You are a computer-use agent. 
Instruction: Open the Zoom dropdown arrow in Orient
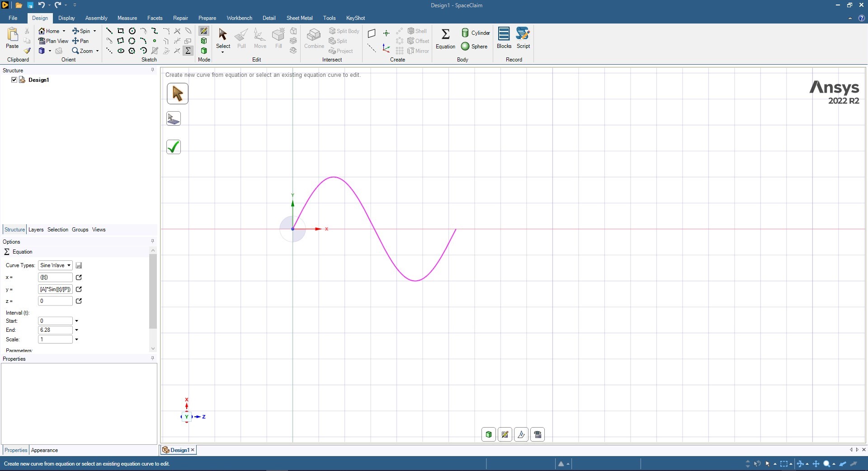(97, 51)
